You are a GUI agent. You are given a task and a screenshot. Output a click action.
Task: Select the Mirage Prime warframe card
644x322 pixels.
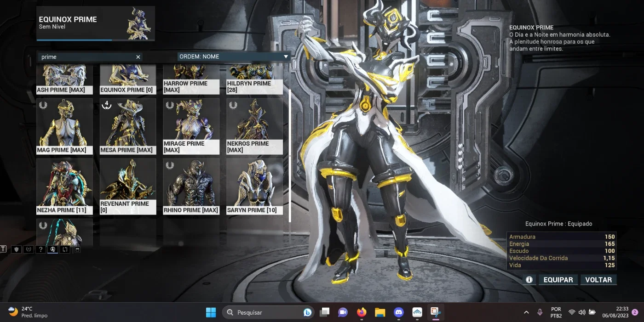[191, 126]
